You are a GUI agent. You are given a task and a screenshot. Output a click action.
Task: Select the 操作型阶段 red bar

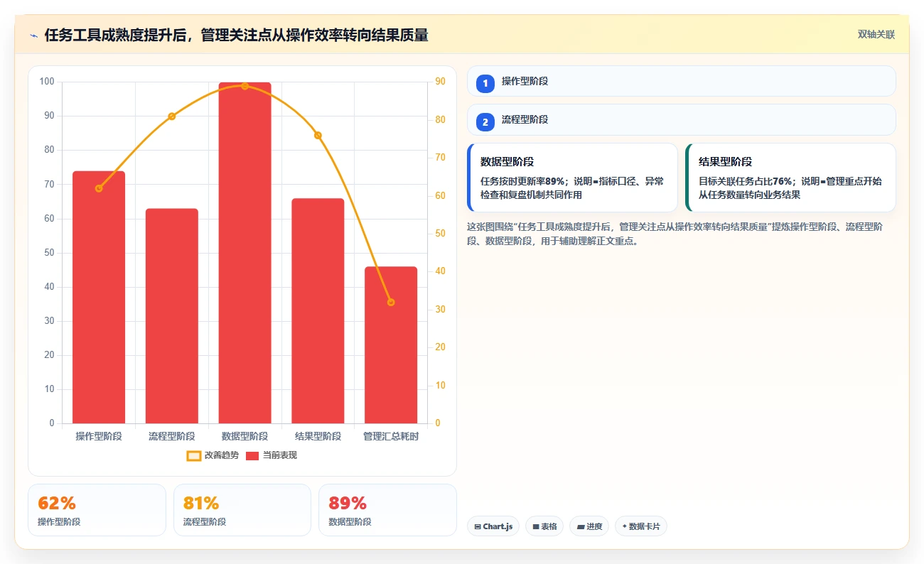coord(99,297)
